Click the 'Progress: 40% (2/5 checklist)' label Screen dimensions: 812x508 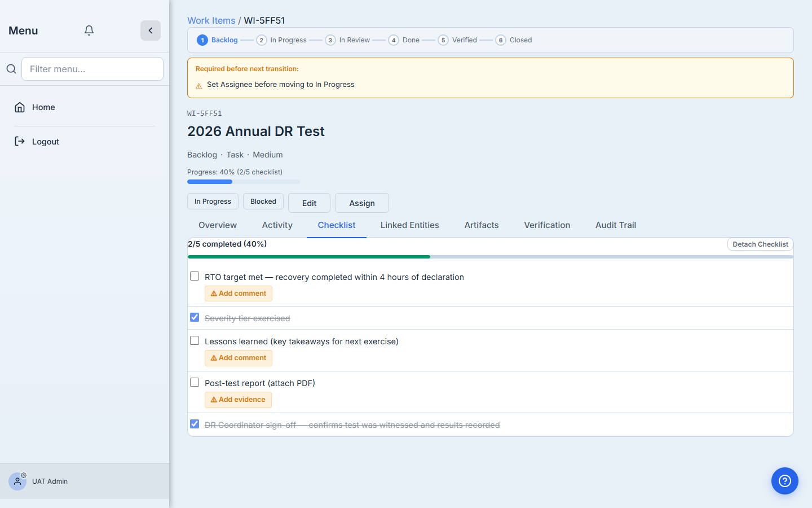(235, 172)
